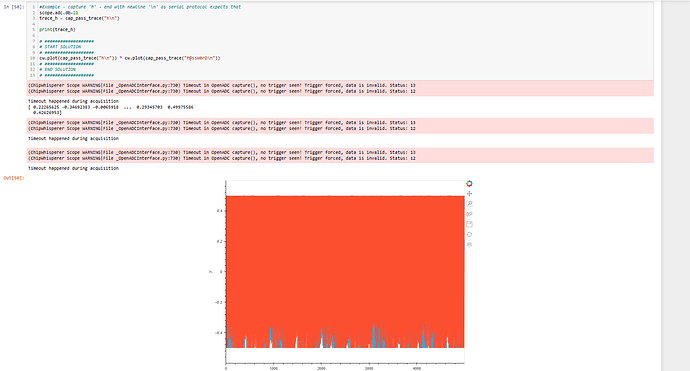Activate the Pan tool on the plot

[469, 194]
